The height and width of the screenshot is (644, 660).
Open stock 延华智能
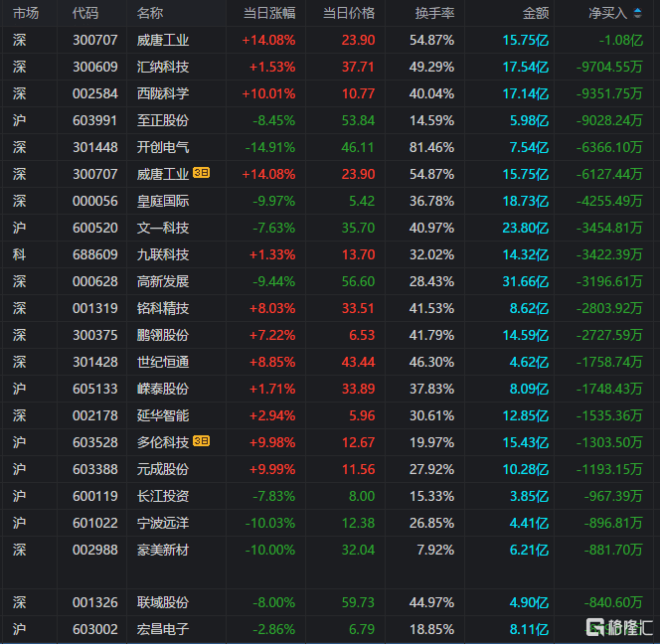coord(163,415)
